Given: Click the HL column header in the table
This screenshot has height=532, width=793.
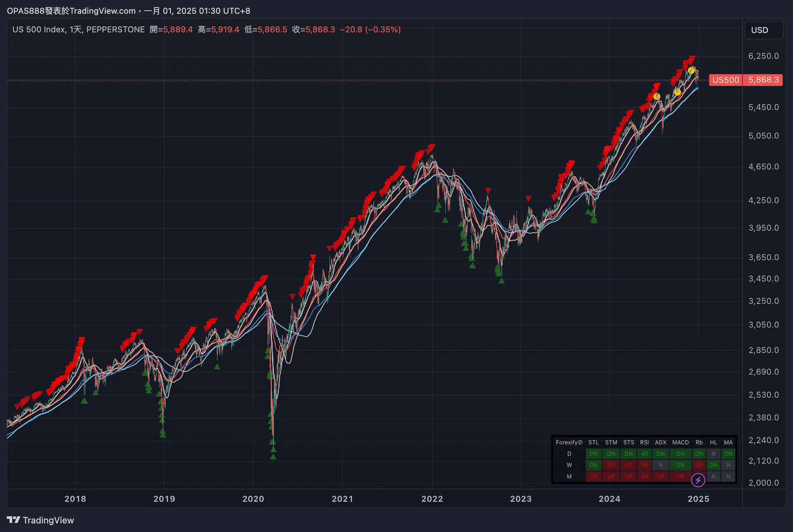Looking at the screenshot, I should pos(713,442).
